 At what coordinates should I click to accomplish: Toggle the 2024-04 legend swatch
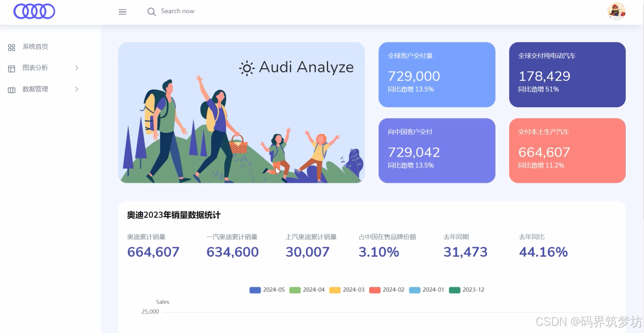point(295,290)
